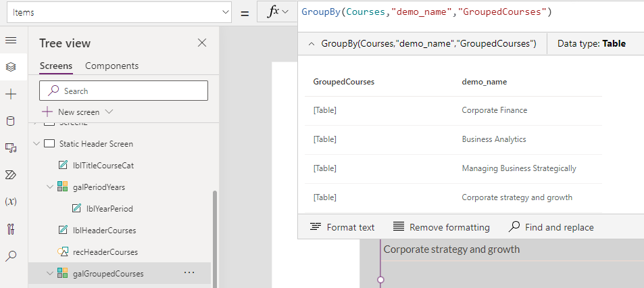The height and width of the screenshot is (288, 644).
Task: Open more options for galGroupedCourses
Action: 189,272
